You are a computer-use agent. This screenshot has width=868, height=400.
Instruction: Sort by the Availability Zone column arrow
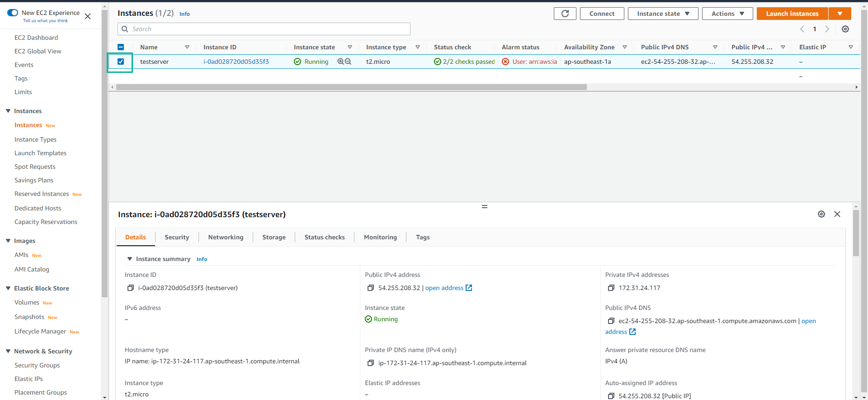pos(625,47)
